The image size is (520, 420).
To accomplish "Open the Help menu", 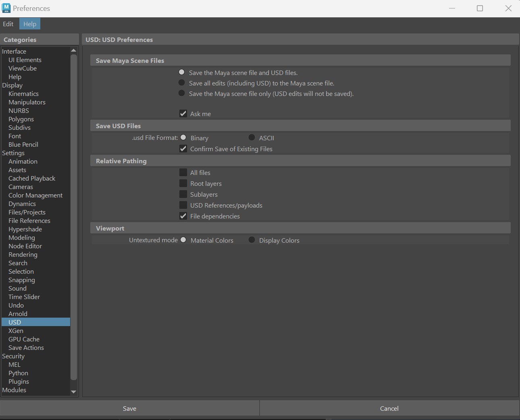I will 30,24.
